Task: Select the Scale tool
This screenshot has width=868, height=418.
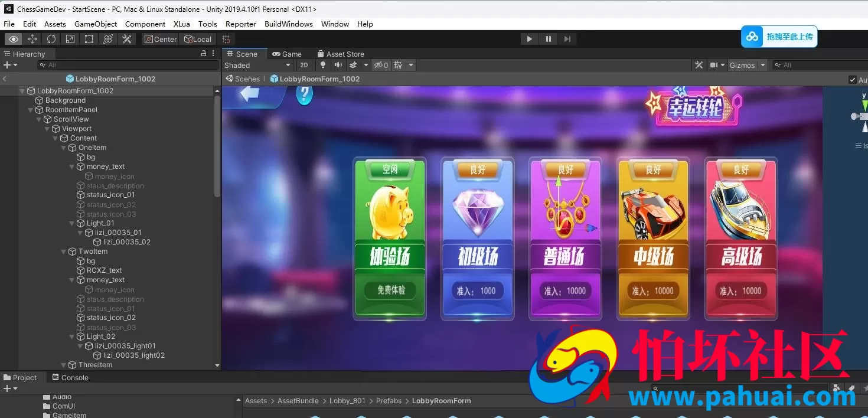Action: (x=70, y=39)
